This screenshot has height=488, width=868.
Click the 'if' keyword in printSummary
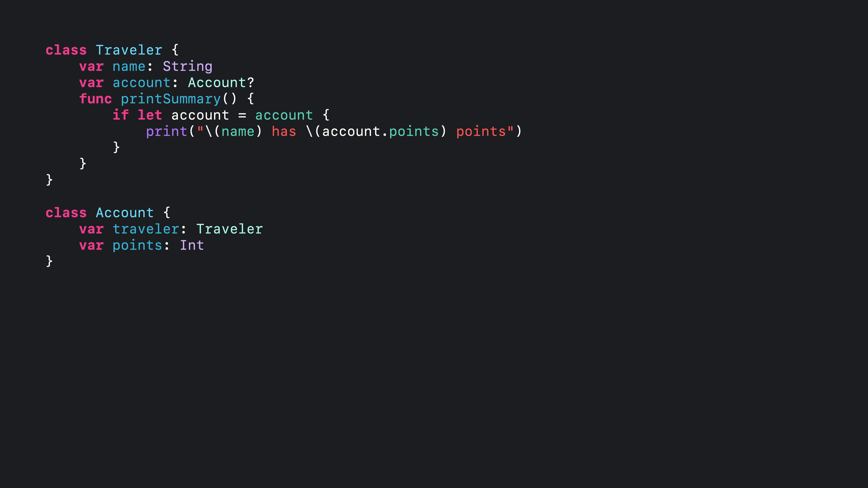(121, 115)
